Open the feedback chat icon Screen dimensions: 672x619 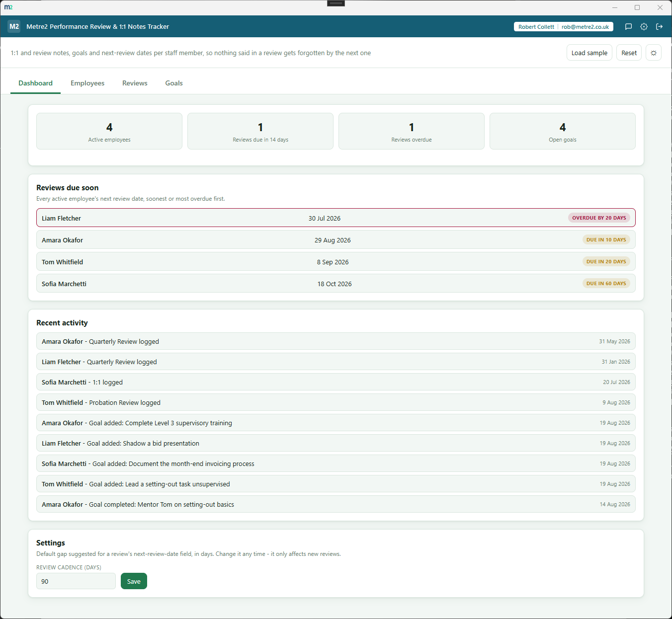pyautogui.click(x=628, y=27)
